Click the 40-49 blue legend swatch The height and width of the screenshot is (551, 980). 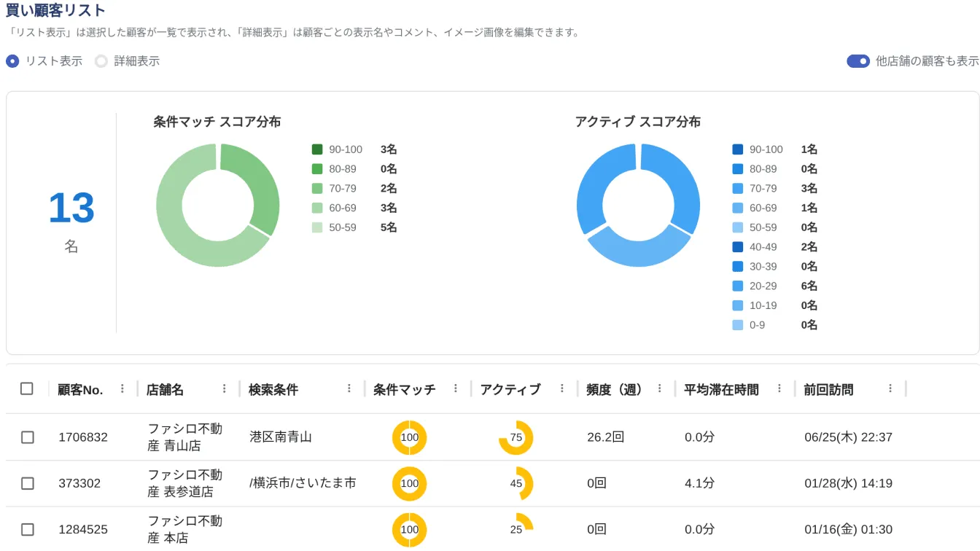[x=738, y=247]
